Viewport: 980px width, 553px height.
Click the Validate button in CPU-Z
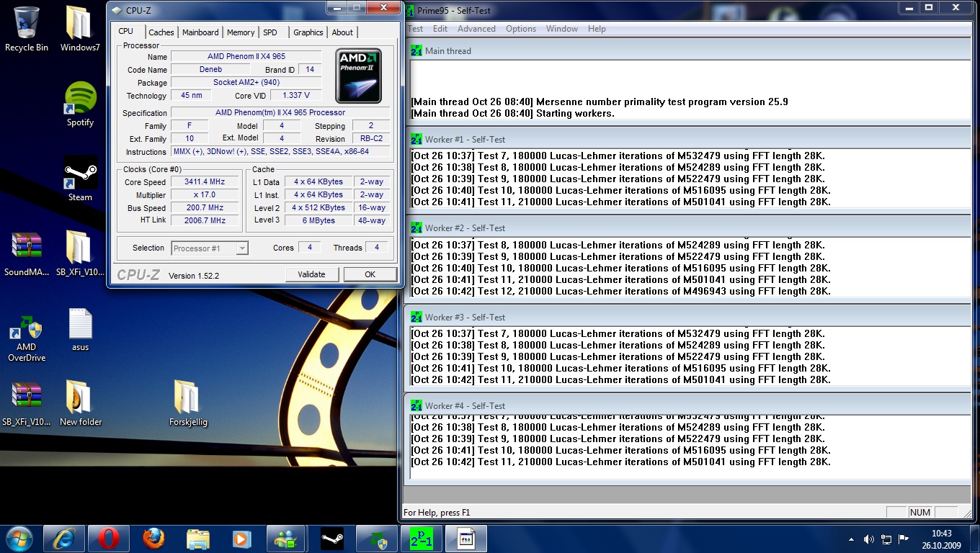pos(311,274)
